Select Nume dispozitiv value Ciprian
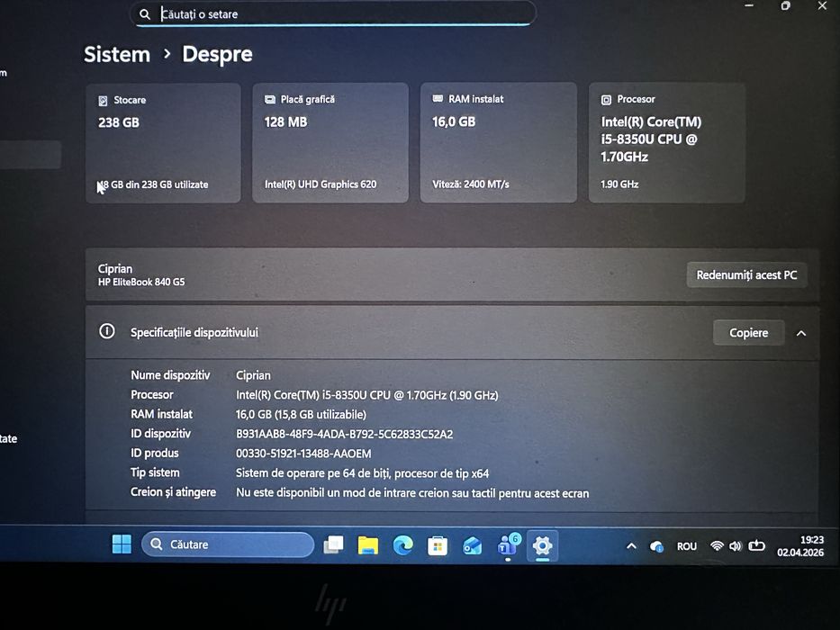Viewport: 840px width, 630px height. click(253, 375)
